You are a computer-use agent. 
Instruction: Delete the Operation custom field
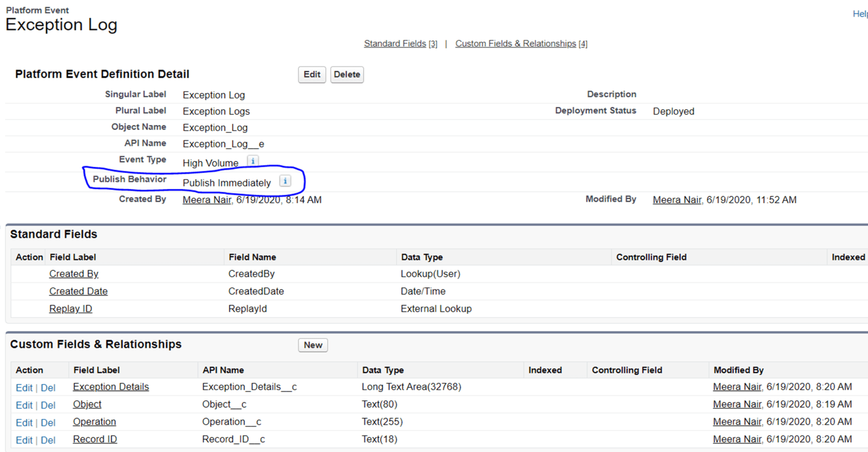[48, 423]
